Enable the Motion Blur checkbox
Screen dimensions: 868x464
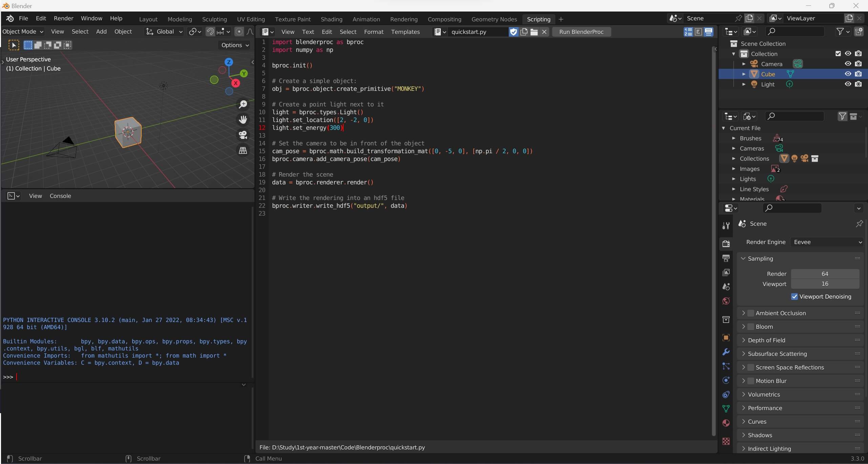pos(751,381)
